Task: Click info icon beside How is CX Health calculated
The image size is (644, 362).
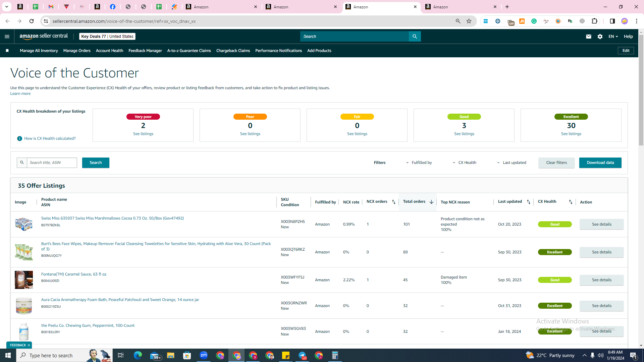Action: [20, 138]
